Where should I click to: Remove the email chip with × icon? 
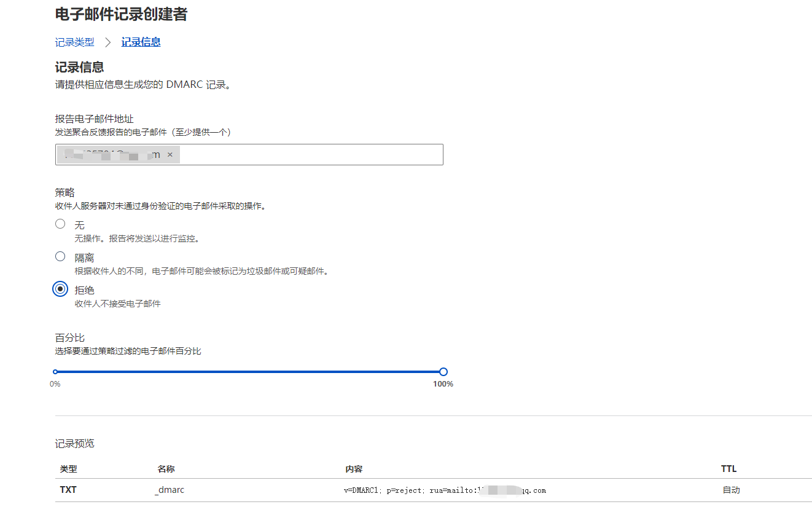pos(170,154)
